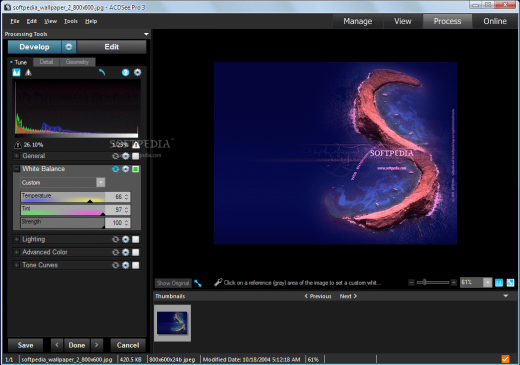Click orange checkmark status bar icon

[x=505, y=359]
